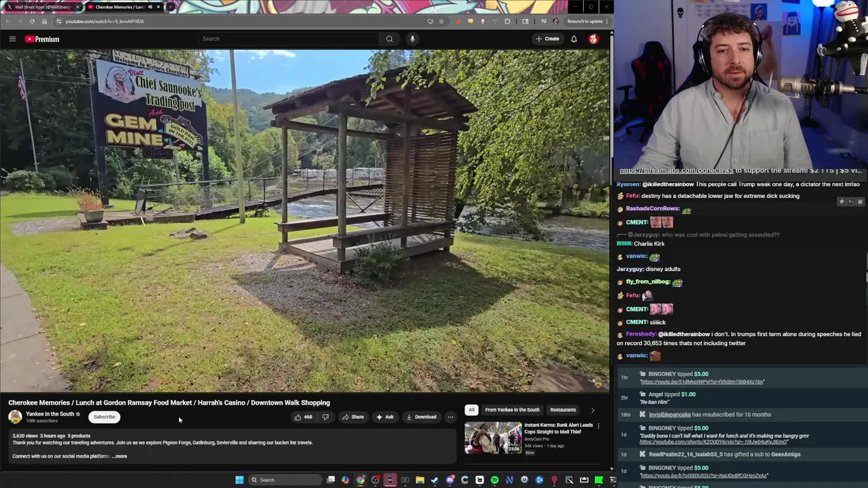Click the browser address bar URL
868x488 pixels.
(104, 21)
